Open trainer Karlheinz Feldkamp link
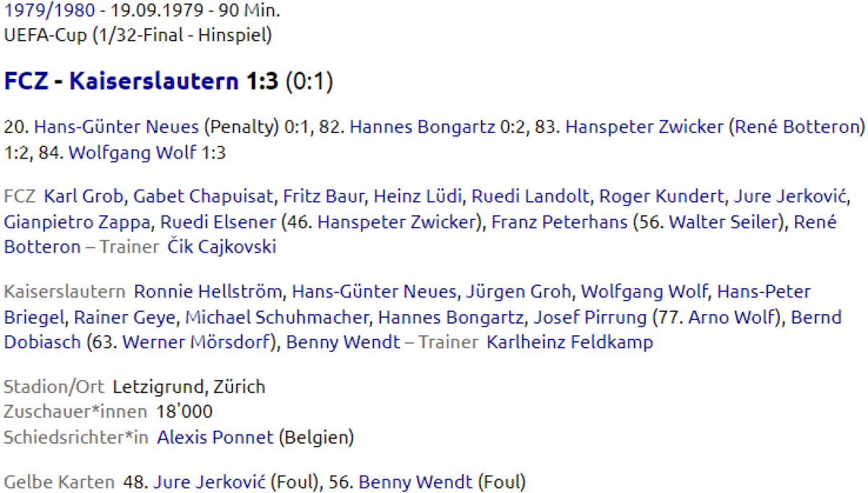Screen dimensions: 868x493 point(570,342)
